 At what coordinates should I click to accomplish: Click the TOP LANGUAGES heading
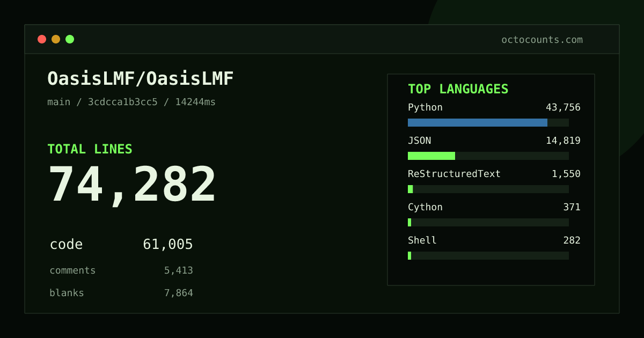click(x=458, y=89)
